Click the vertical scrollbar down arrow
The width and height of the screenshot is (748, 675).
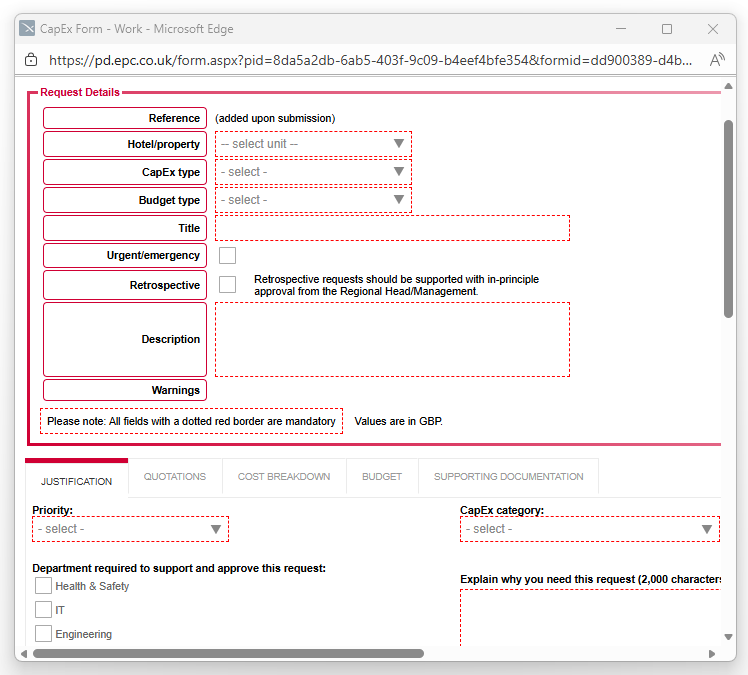(728, 636)
